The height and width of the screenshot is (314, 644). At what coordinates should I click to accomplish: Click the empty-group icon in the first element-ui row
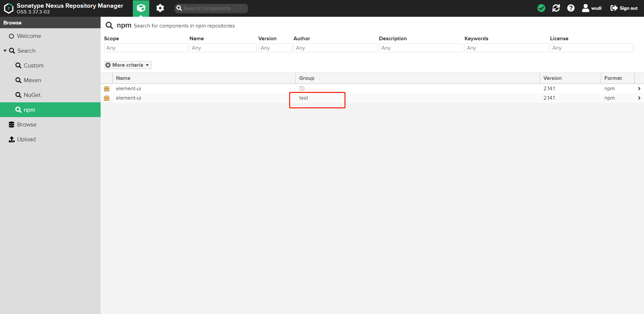click(x=302, y=89)
